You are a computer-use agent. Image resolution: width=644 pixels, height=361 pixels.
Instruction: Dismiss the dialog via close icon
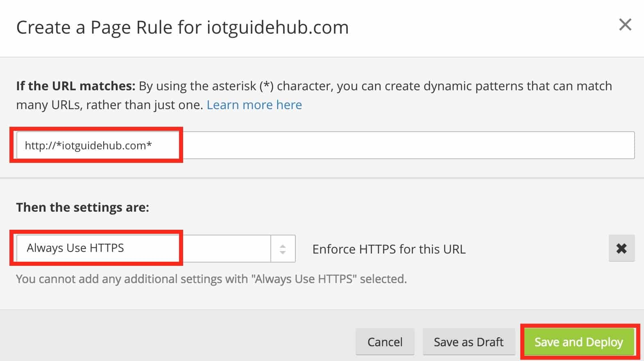point(625,25)
